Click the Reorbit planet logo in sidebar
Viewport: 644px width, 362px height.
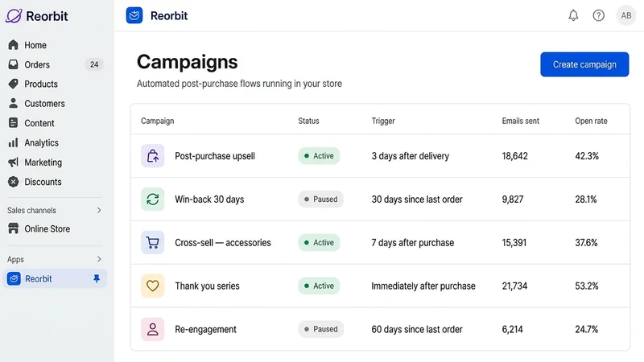pos(14,16)
